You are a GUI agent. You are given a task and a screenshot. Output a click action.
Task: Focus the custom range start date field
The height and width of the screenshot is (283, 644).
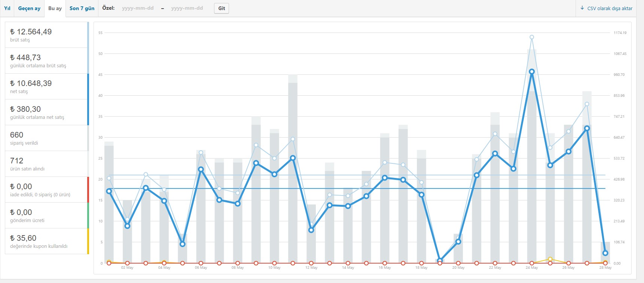click(x=138, y=8)
